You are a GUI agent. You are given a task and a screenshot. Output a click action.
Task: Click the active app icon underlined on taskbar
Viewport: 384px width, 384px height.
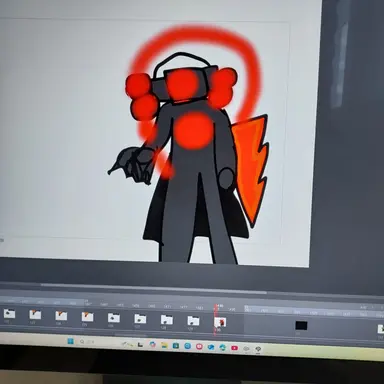point(258,349)
